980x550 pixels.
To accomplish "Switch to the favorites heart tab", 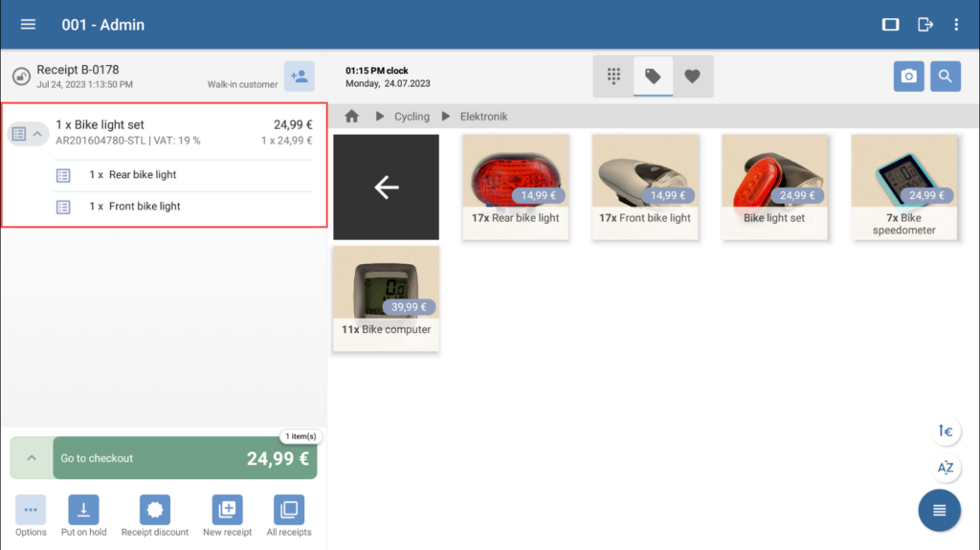I will (x=692, y=77).
